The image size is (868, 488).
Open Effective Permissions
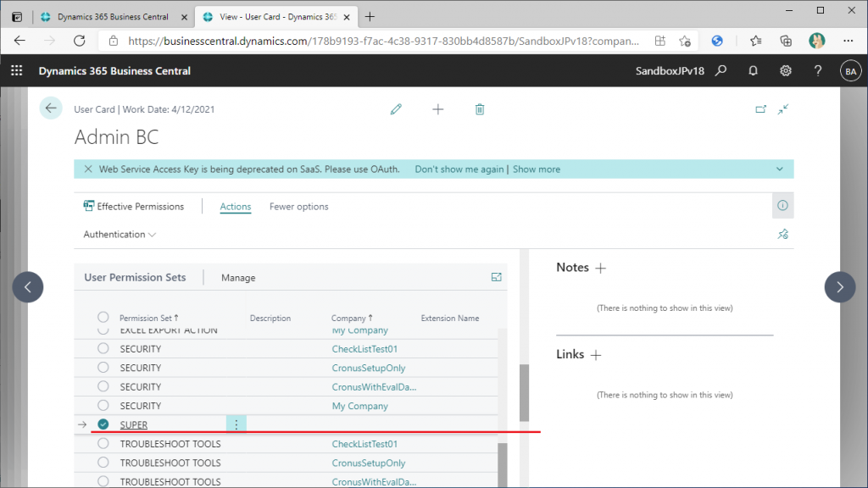(133, 207)
